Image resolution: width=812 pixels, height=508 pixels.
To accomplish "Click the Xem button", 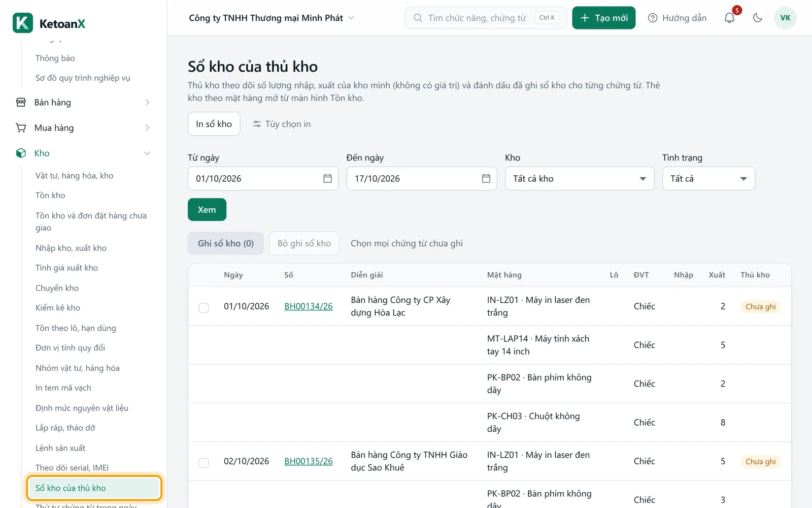I will point(207,209).
